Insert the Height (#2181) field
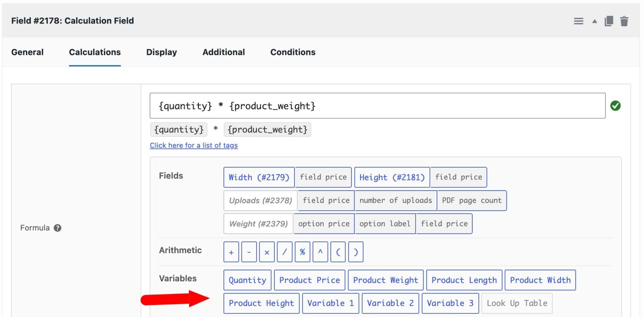The height and width of the screenshot is (317, 644). coord(392,177)
